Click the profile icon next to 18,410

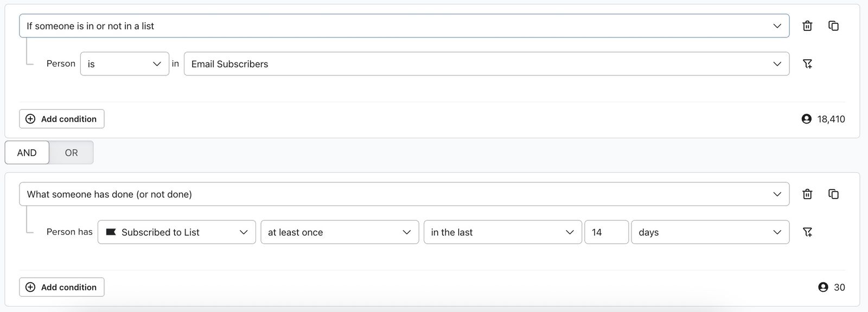click(x=807, y=119)
